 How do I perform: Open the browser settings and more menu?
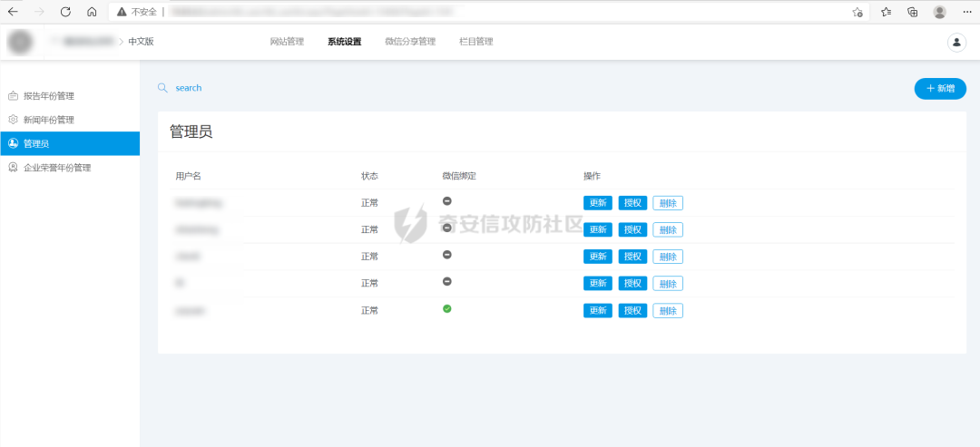[967, 12]
